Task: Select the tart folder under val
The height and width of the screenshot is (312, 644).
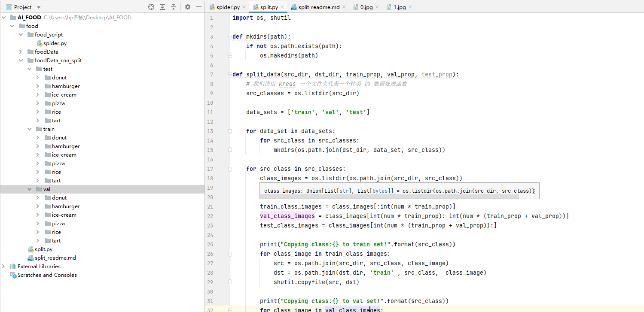Action: [56, 241]
